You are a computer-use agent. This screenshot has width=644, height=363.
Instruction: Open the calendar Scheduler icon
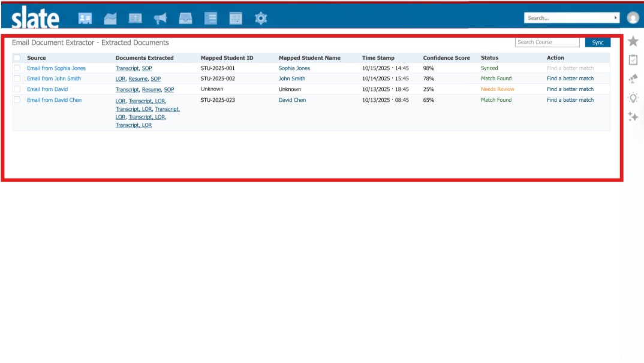[x=236, y=19]
